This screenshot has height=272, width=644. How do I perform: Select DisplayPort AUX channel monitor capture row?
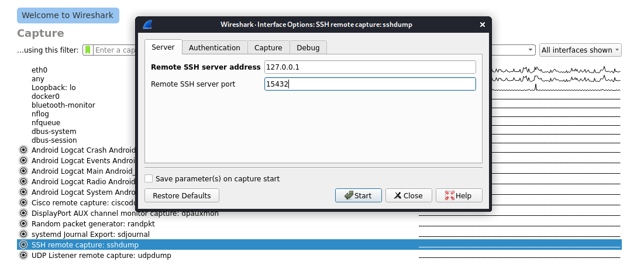(125, 214)
